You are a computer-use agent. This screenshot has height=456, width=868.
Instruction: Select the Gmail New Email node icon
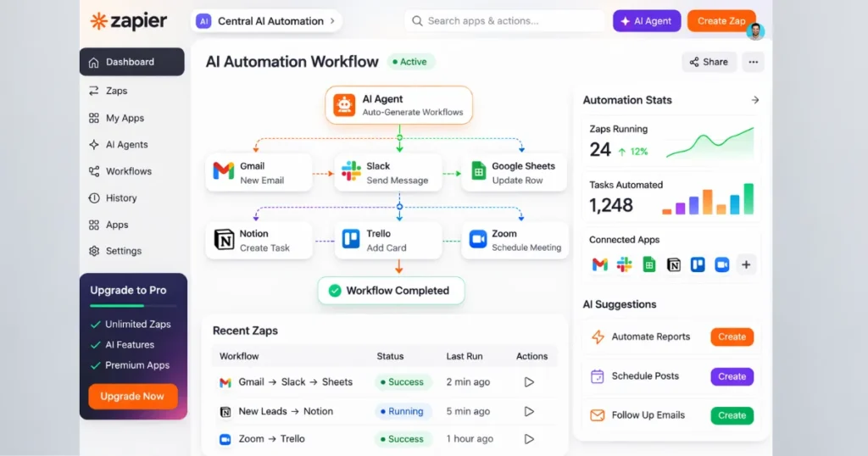223,172
